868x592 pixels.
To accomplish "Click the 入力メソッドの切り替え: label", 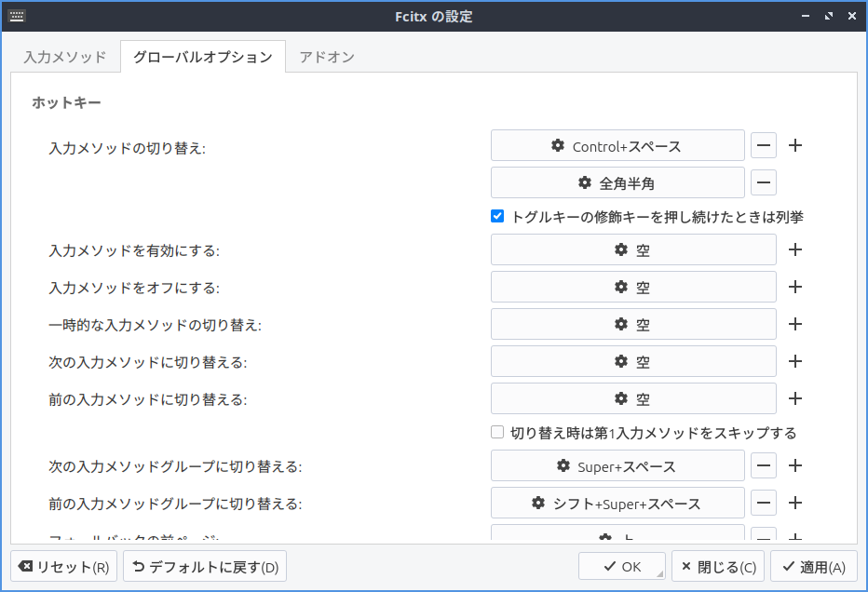I will 128,148.
